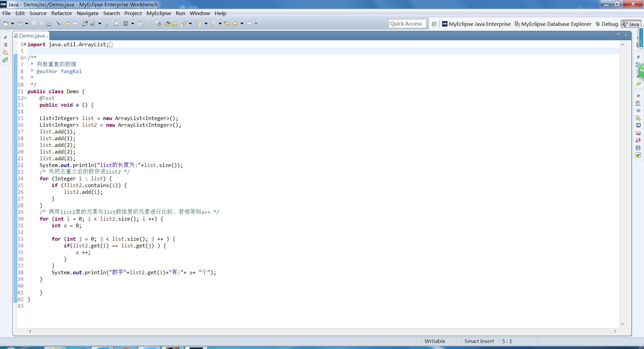The height and width of the screenshot is (349, 644).
Task: Maximize the editor area
Action: pyautogui.click(x=626, y=34)
